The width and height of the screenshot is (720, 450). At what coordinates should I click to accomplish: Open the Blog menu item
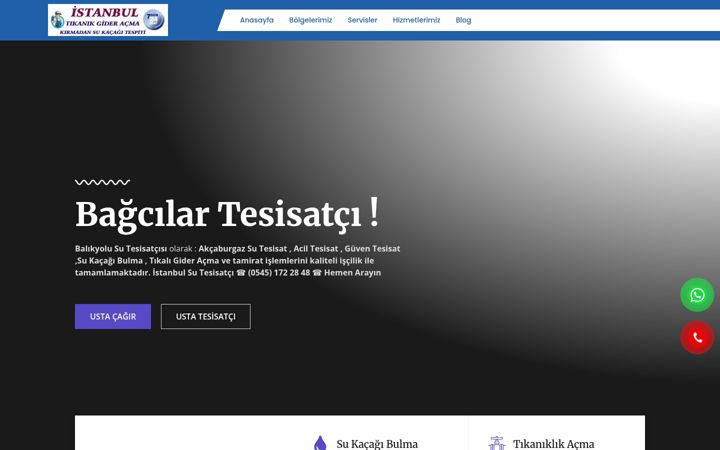463,20
